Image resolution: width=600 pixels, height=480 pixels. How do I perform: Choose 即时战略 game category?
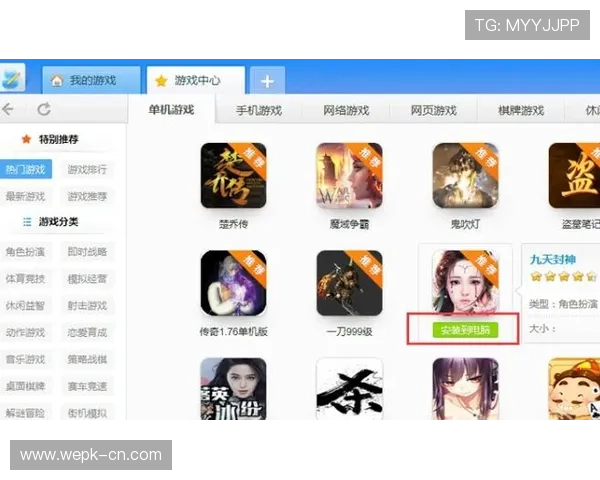87,252
